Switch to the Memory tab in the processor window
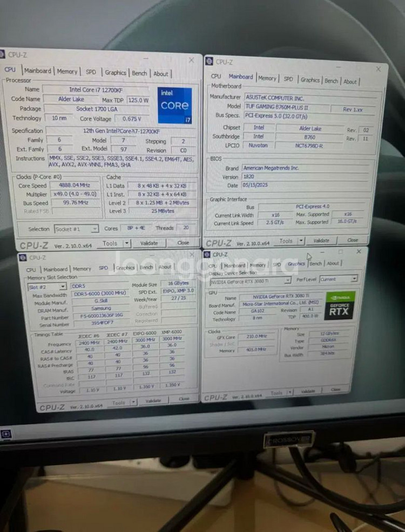 pos(67,71)
